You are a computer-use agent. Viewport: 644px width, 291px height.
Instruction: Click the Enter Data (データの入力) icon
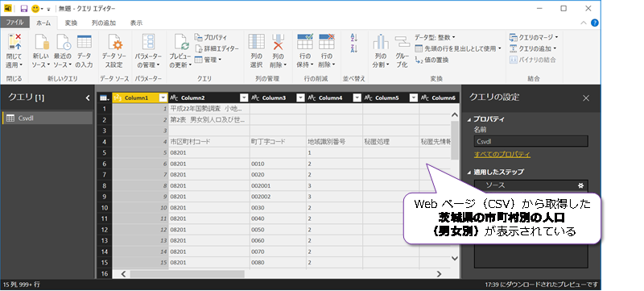point(85,42)
